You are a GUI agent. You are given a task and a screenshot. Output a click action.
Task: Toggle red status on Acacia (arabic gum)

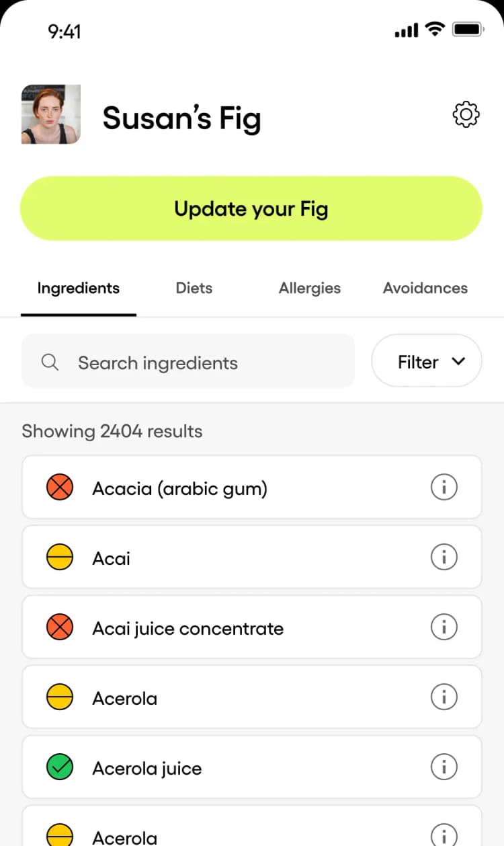coord(60,488)
